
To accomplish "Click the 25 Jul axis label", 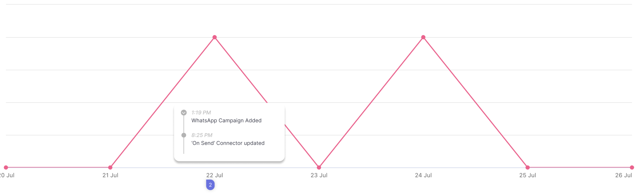I will tap(528, 175).
